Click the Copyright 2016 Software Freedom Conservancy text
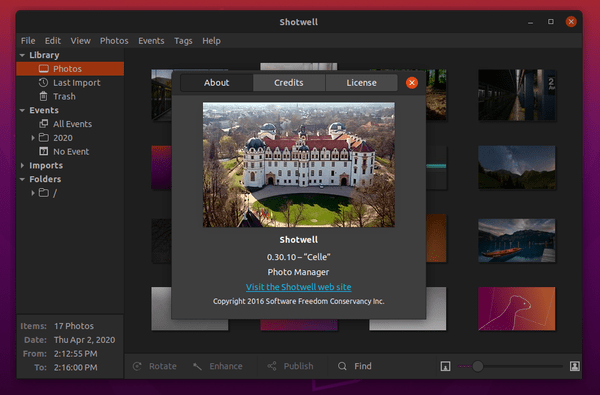Screen dimensions: 600x395 pos(298,301)
